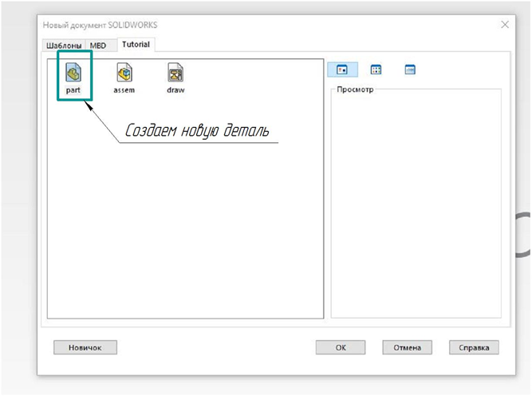The image size is (532, 396).
Task: Select the draw drawing template icon
Action: [x=175, y=73]
